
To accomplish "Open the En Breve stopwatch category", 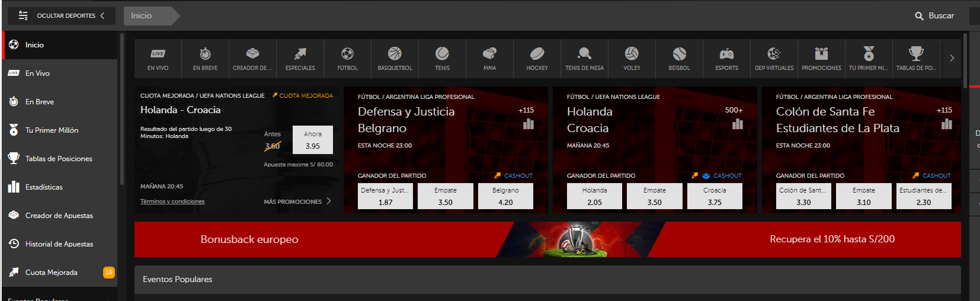I will click(x=205, y=59).
